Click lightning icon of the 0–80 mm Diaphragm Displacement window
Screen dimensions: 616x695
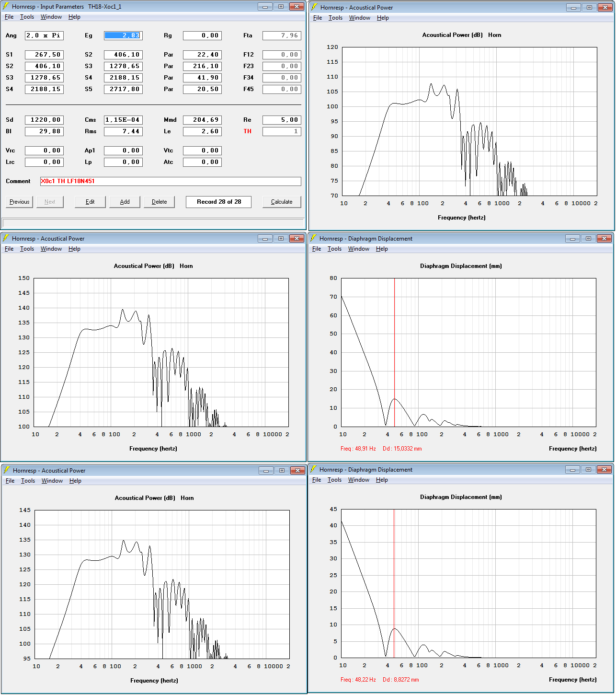314,238
